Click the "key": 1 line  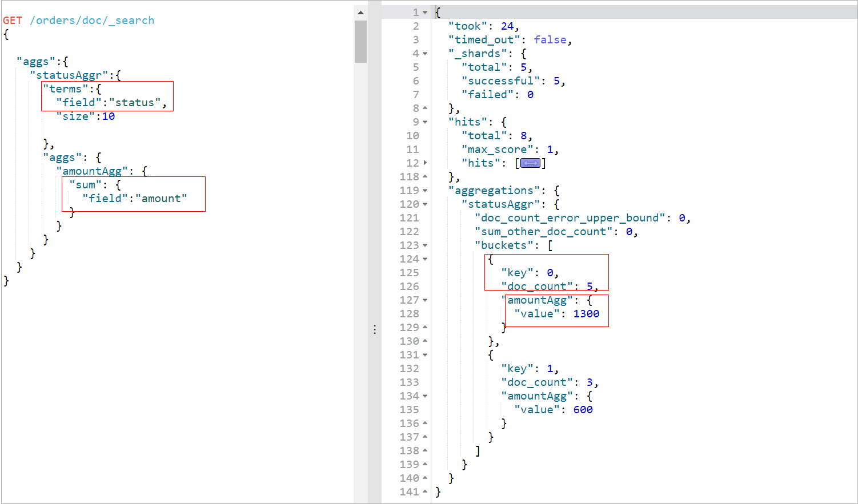[x=530, y=369]
